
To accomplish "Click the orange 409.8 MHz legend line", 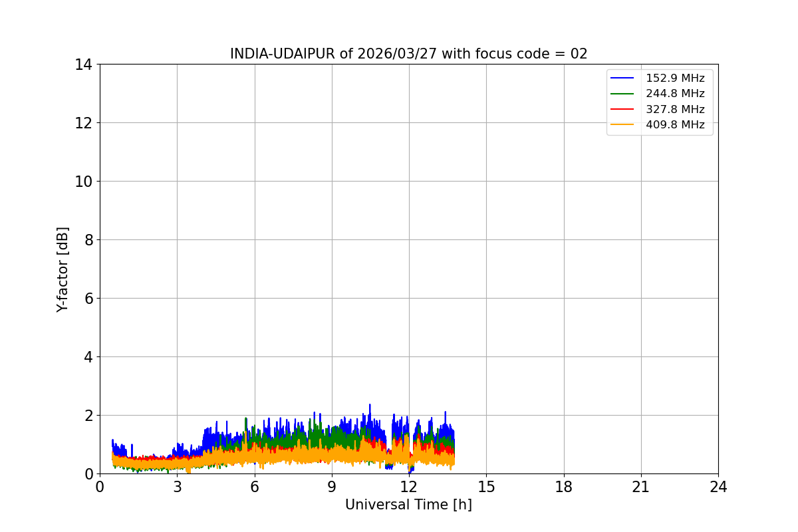I will 623,124.
